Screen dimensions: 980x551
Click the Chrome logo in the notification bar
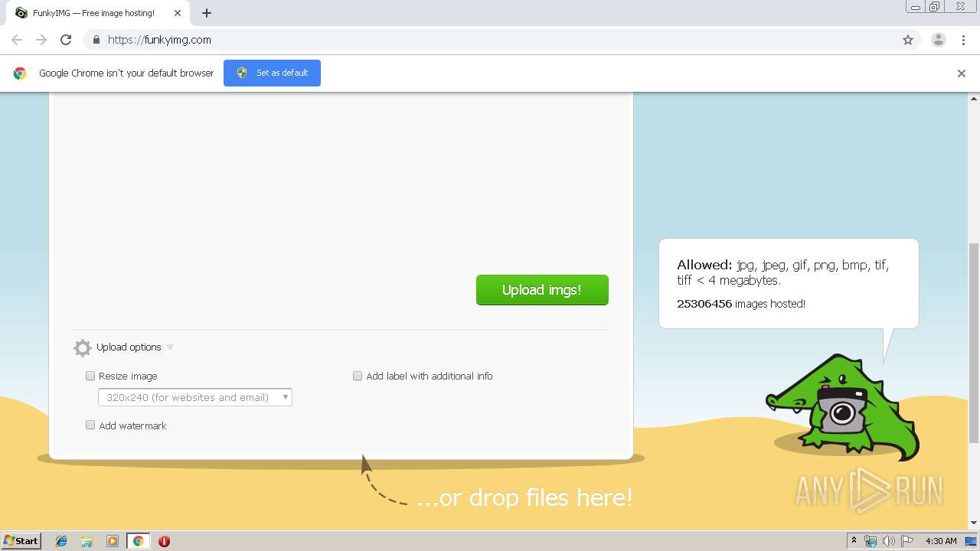[20, 73]
